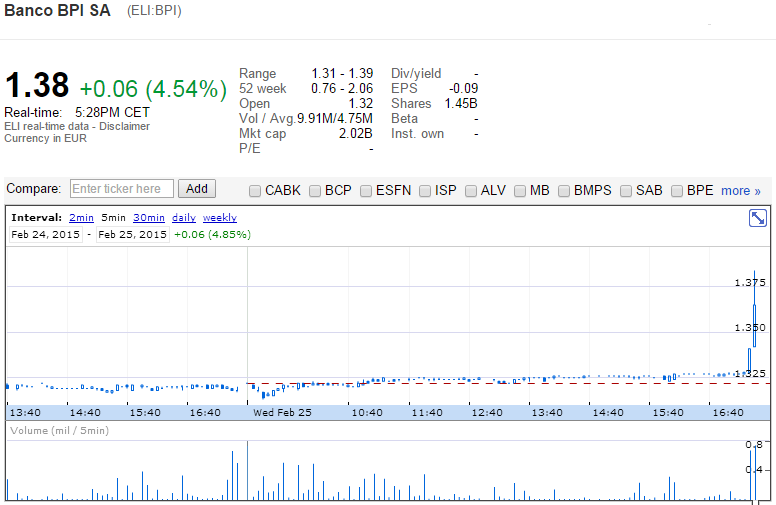Viewport: 776px width, 505px height.
Task: Open the Disclaimer link
Action: (124, 126)
